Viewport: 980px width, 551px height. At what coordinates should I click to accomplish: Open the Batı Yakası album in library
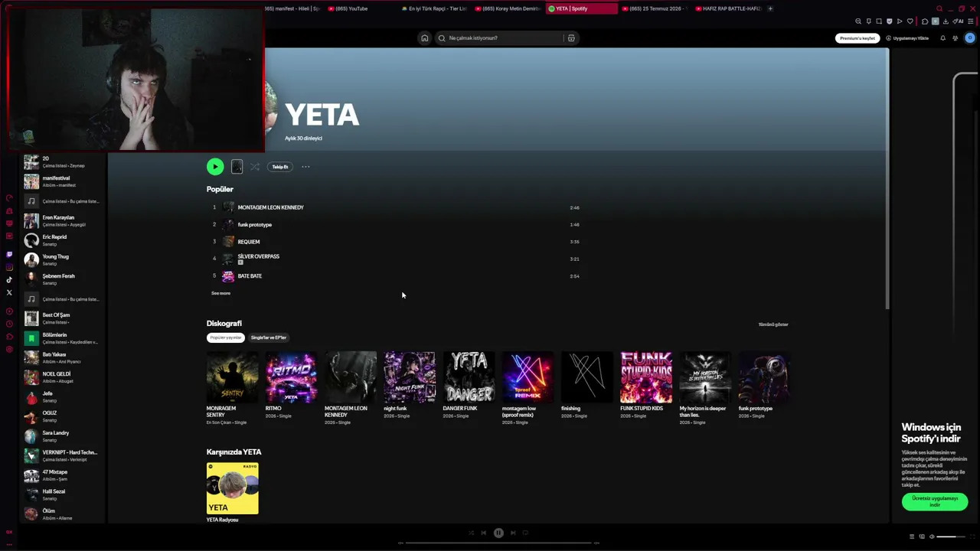point(63,357)
